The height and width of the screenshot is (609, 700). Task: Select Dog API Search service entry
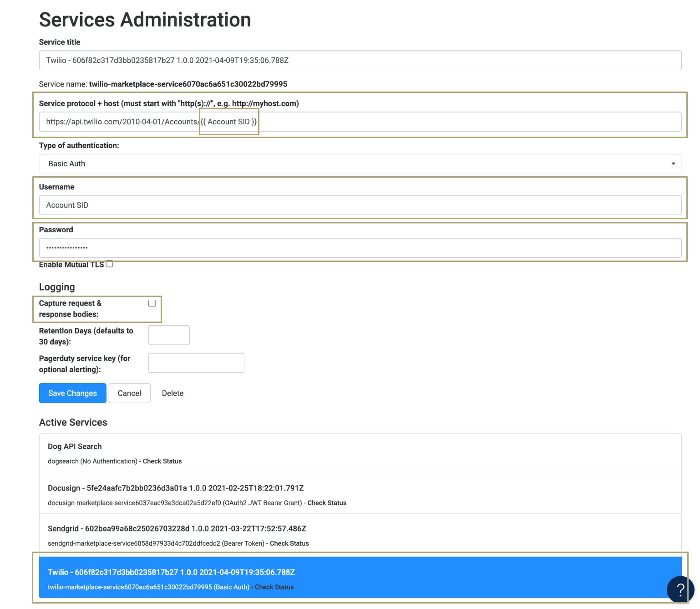point(360,453)
